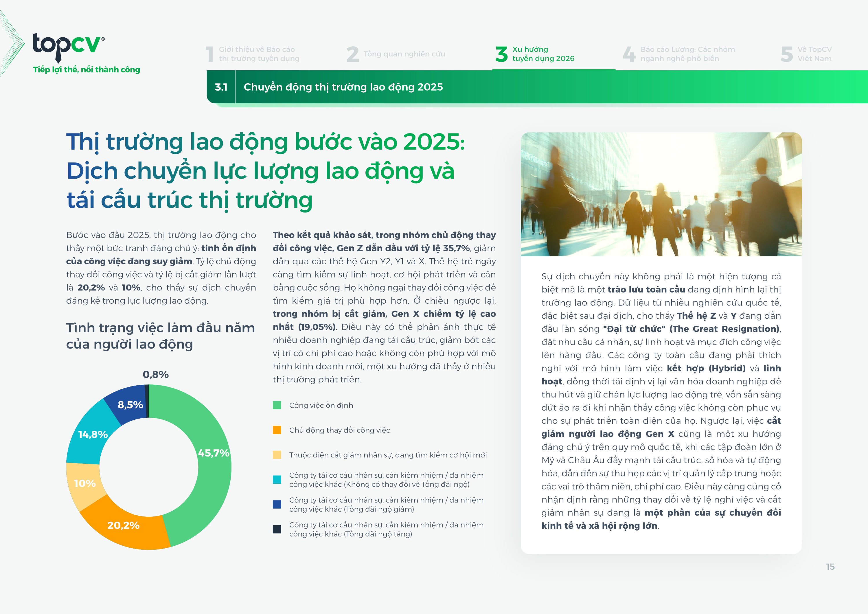Click dark Tổng đãi ngộ tăng swatch
Viewport: 868px width, 614px height.
(277, 529)
